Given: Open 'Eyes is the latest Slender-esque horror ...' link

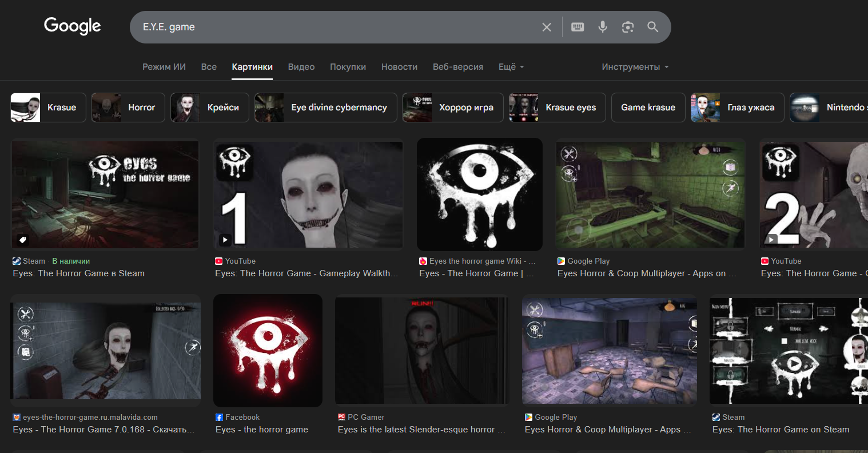Looking at the screenshot, I should [422, 430].
